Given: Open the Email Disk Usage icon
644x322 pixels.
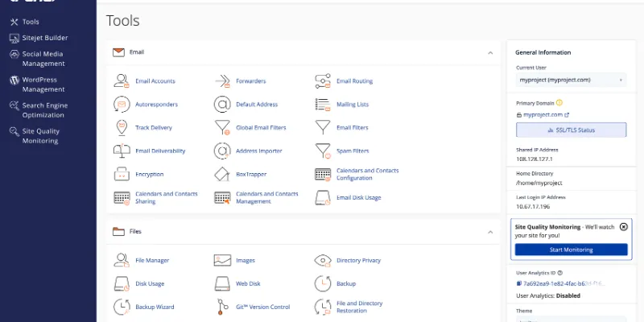Looking at the screenshot, I should click(x=323, y=197).
